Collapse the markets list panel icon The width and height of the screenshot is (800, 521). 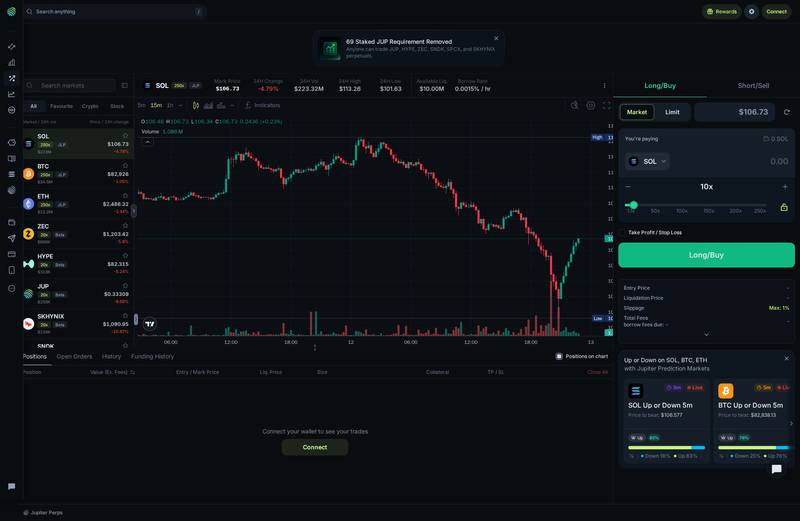tap(124, 85)
